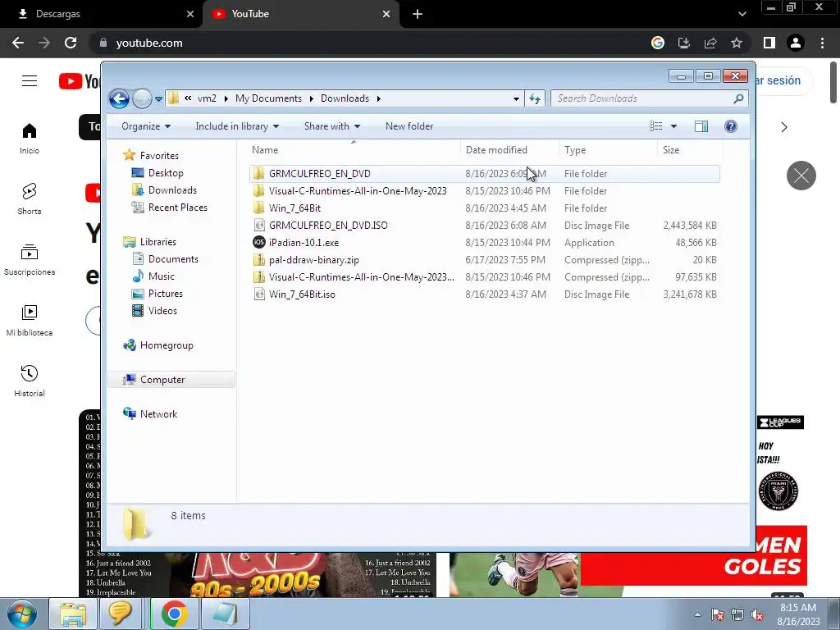Switch to the Descargas browser tab
Image resolution: width=840 pixels, height=630 pixels.
(x=101, y=14)
